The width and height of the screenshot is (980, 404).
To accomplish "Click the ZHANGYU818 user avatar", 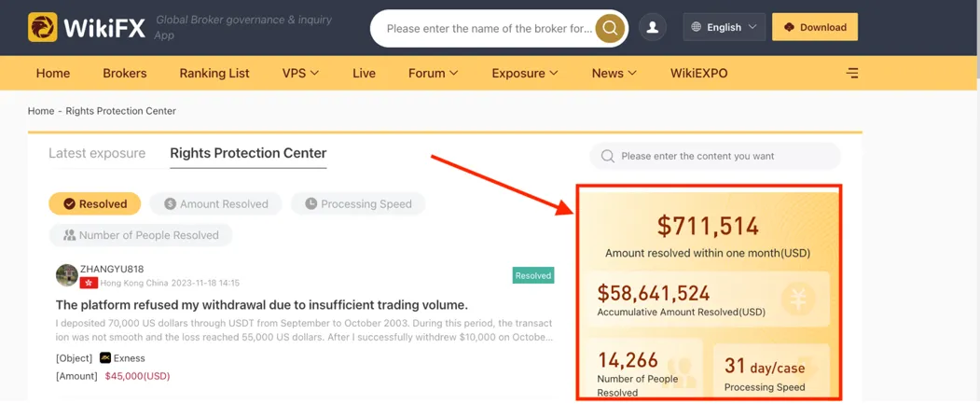I will [x=67, y=275].
